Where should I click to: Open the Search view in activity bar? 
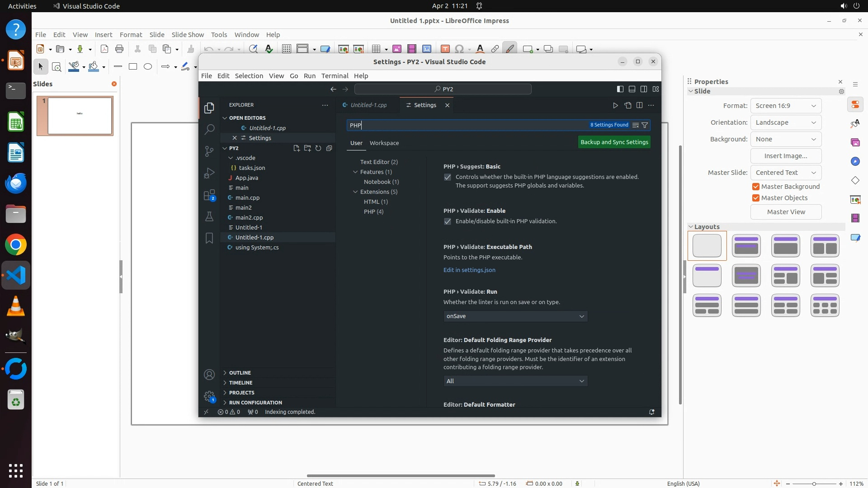(x=209, y=130)
